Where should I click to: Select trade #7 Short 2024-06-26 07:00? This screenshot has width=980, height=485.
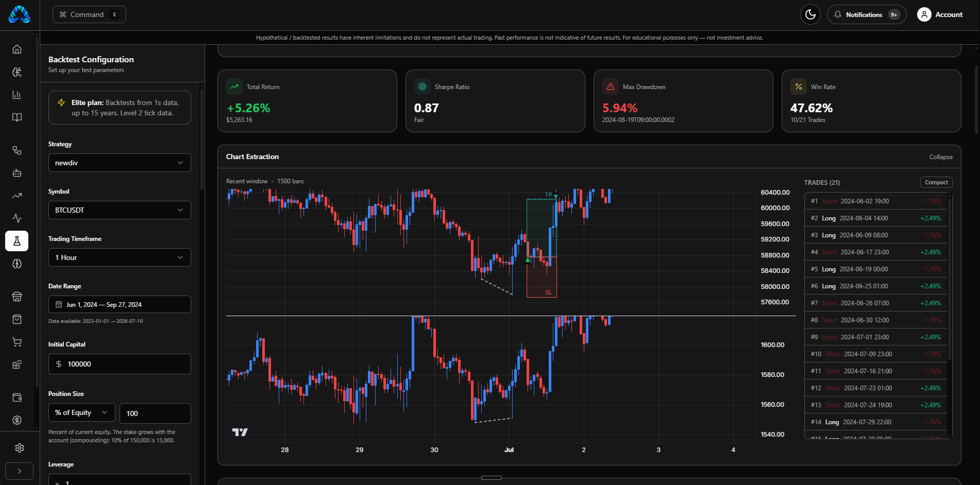875,303
